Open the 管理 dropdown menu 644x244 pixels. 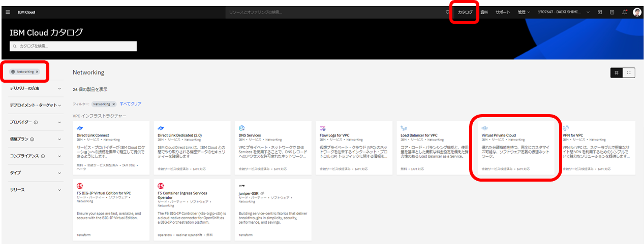524,12
